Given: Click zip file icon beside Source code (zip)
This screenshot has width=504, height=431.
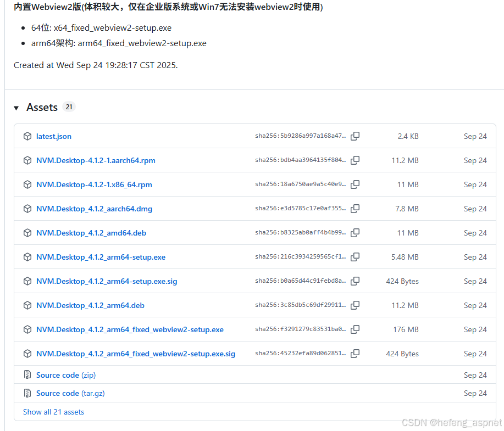Looking at the screenshot, I should coord(27,375).
